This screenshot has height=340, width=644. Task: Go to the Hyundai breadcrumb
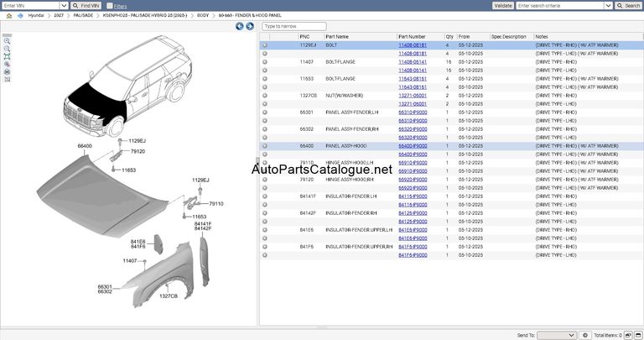[36, 15]
